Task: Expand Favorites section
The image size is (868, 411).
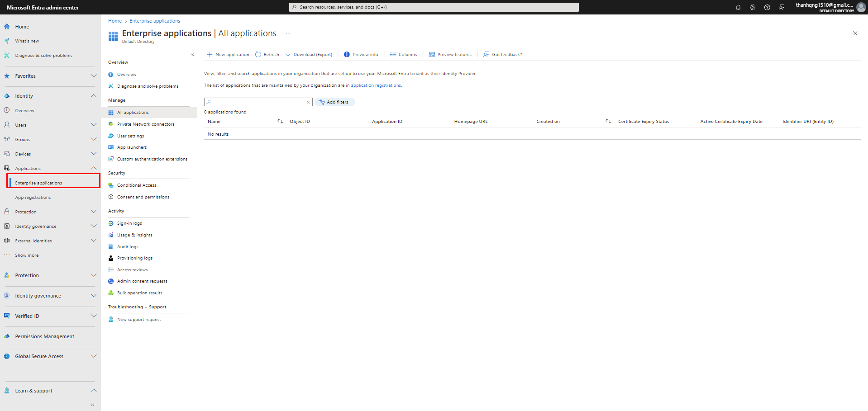Action: (94, 76)
